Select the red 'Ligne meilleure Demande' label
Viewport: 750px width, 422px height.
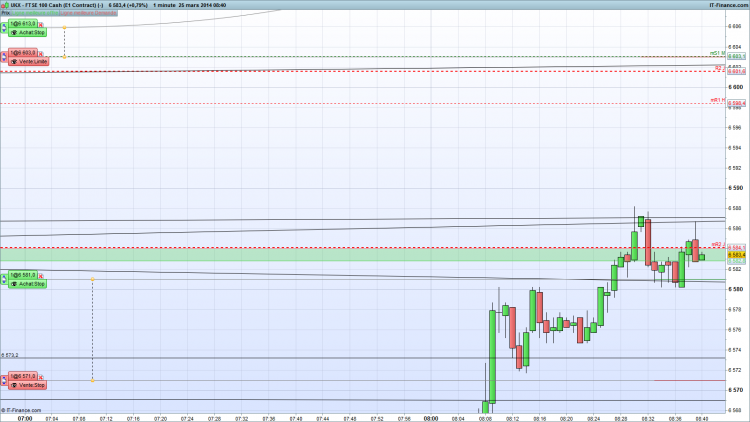point(88,13)
